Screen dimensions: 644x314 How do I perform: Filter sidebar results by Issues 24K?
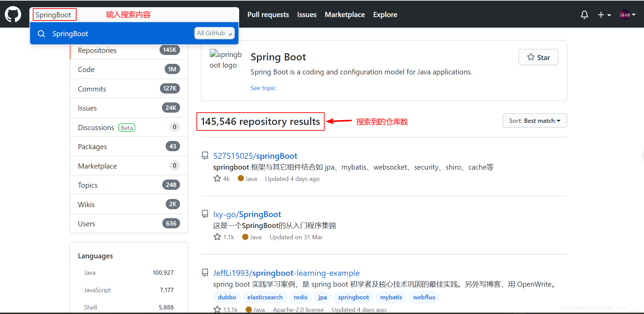pos(129,108)
